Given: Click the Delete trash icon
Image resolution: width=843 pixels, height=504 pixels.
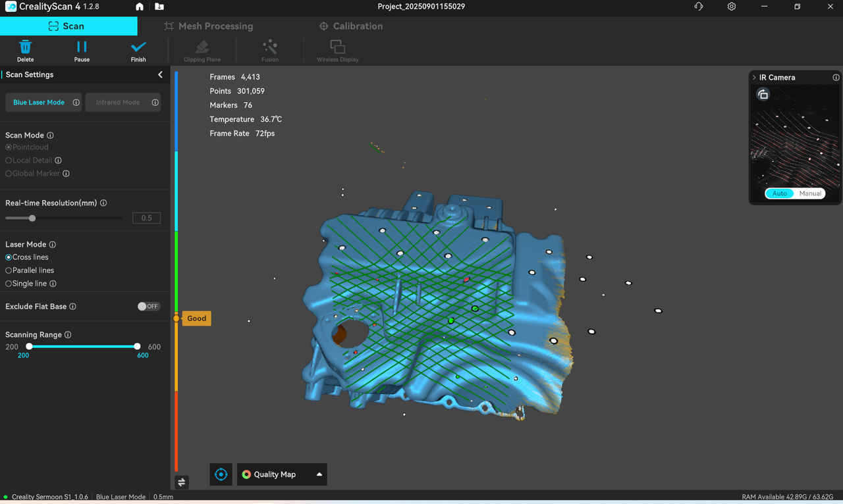Looking at the screenshot, I should [25, 47].
